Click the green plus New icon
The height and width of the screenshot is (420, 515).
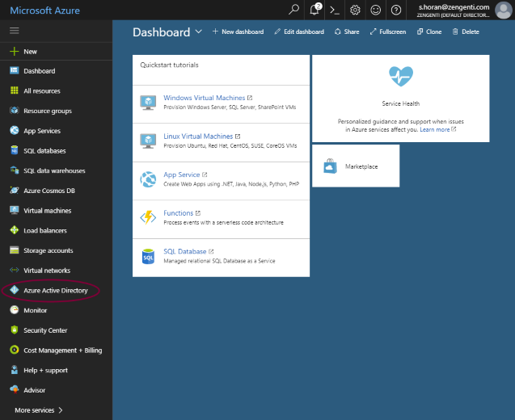(14, 51)
